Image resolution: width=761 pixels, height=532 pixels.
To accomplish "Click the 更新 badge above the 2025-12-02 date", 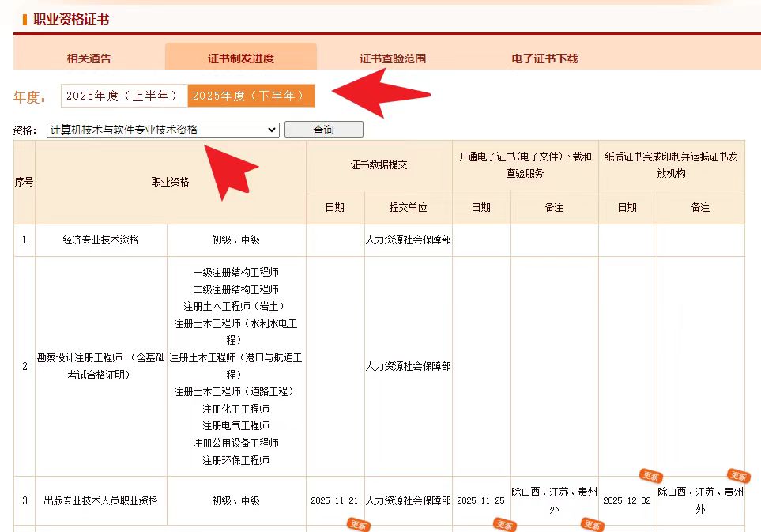I will pyautogui.click(x=650, y=476).
